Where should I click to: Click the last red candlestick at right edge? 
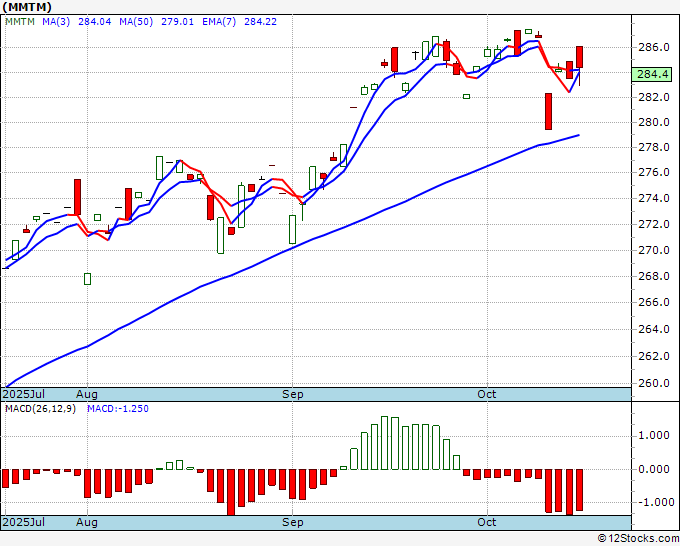tap(579, 57)
